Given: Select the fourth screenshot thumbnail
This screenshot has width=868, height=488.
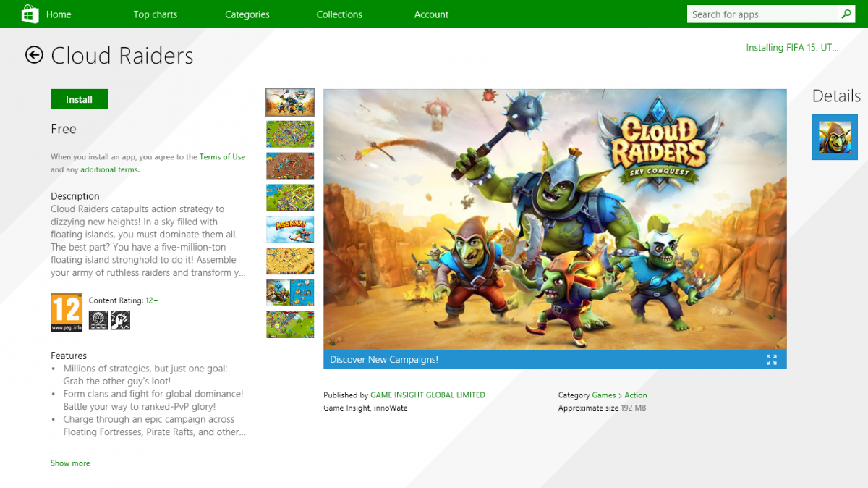Looking at the screenshot, I should tap(290, 198).
